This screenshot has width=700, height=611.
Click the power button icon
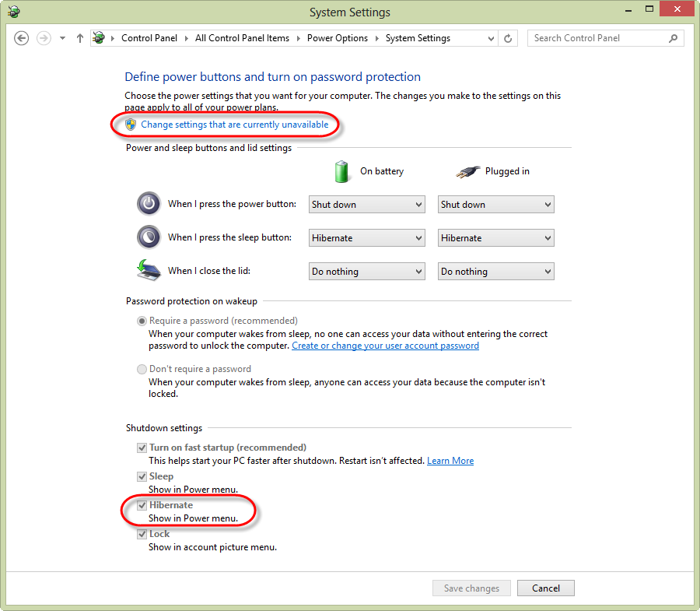(149, 204)
